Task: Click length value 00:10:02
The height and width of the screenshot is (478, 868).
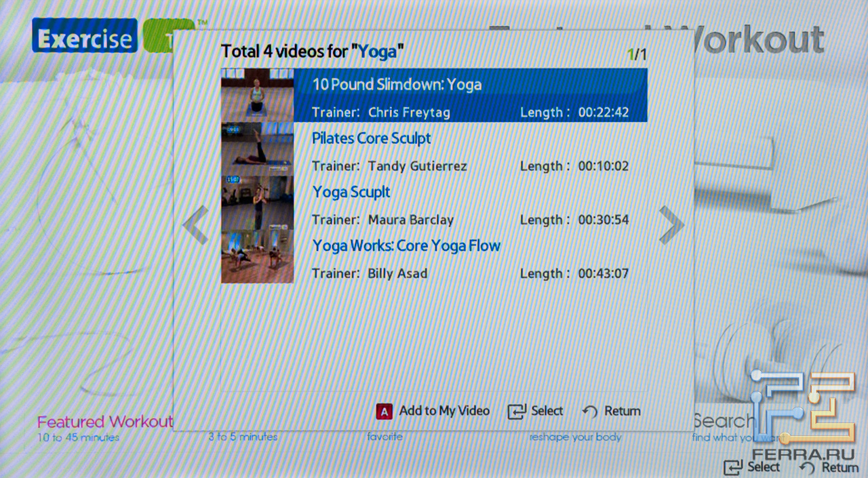Action: [604, 166]
